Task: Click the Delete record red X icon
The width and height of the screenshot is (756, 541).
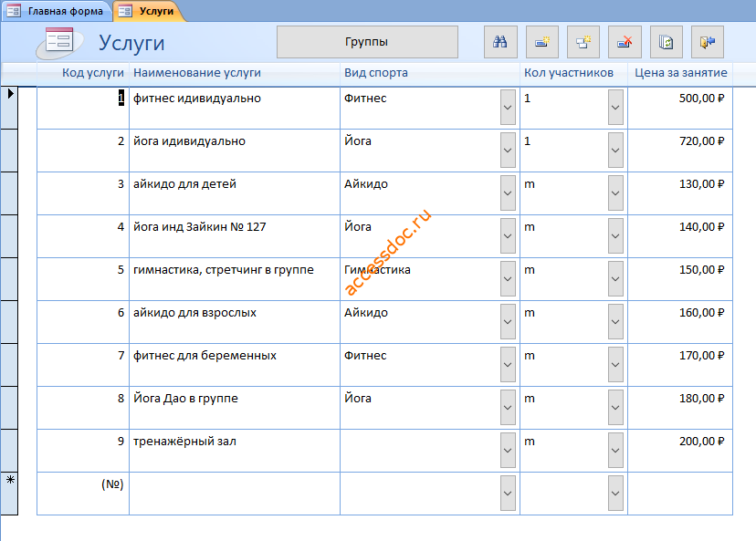Action: 625,42
